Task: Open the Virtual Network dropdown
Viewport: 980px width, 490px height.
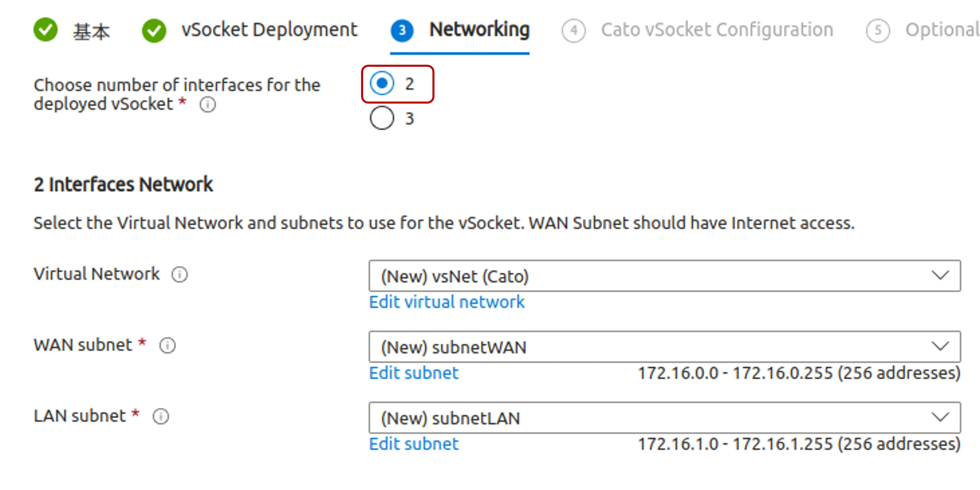Action: [x=665, y=276]
